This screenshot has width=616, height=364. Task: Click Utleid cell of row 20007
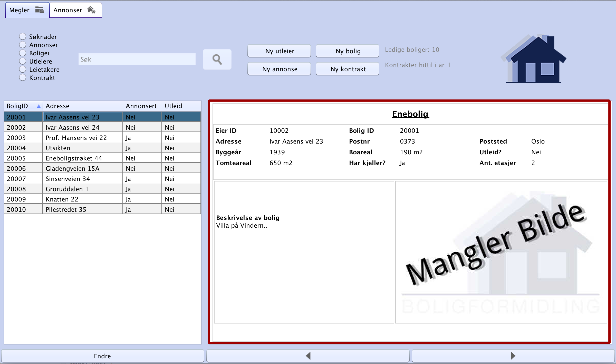(181, 179)
